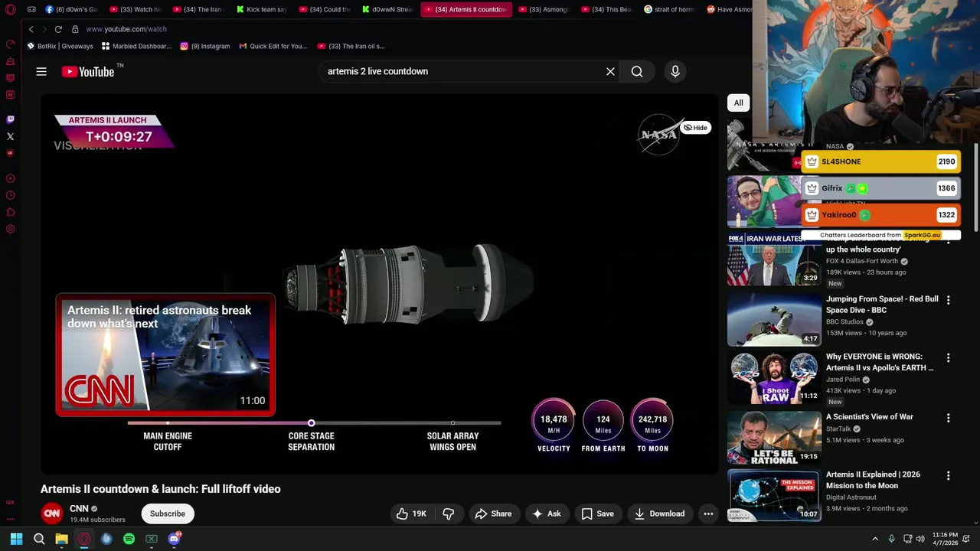Viewport: 980px width, 551px height.
Task: Go to YouTube home via logo
Action: 88,71
